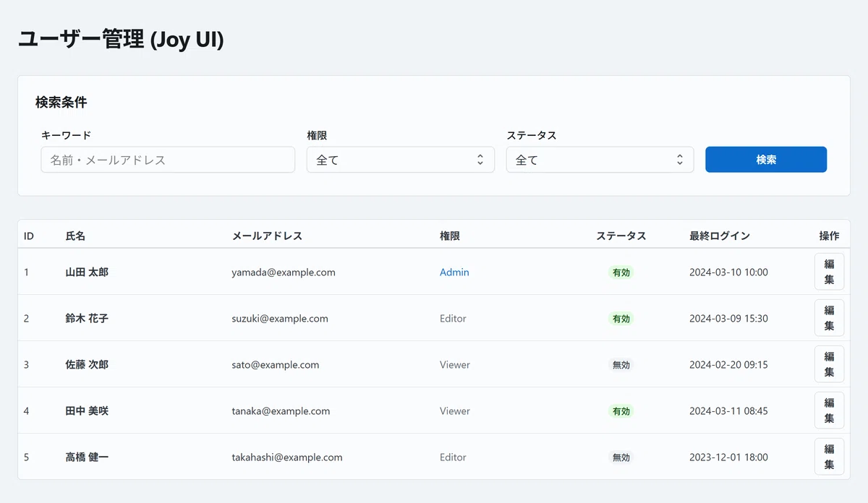Select the ステータス table column header
Screen dimensions: 868x503
point(621,236)
